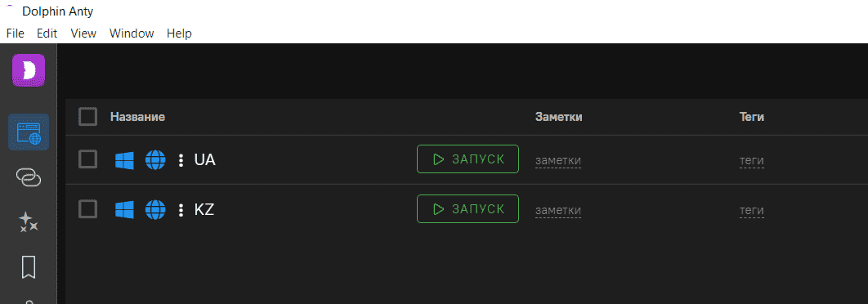Image resolution: width=868 pixels, height=304 pixels.
Task: Click the globe icon on UA profile
Action: coord(155,160)
